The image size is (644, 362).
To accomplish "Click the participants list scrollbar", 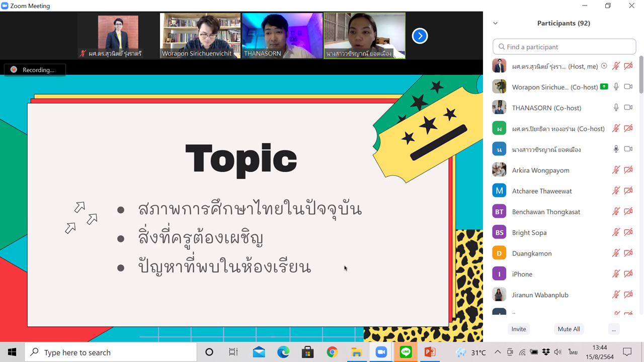I will click(641, 75).
